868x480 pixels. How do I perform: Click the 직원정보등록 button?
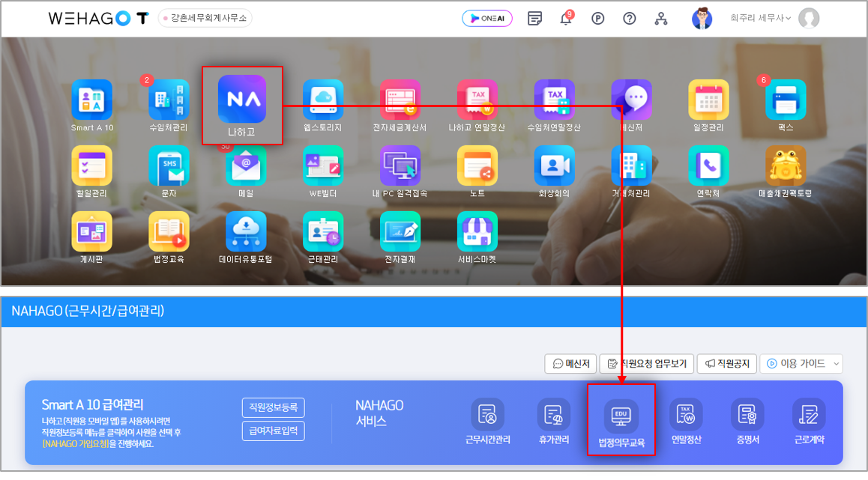point(273,407)
